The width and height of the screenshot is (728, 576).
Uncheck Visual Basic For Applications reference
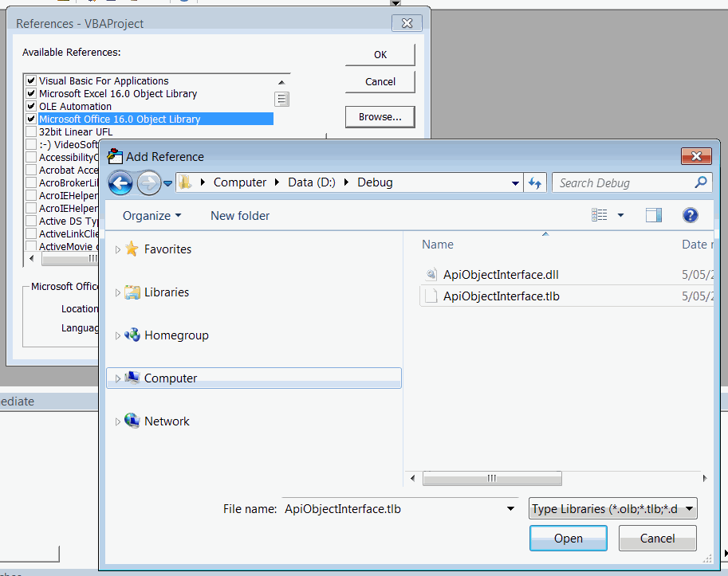pos(31,80)
